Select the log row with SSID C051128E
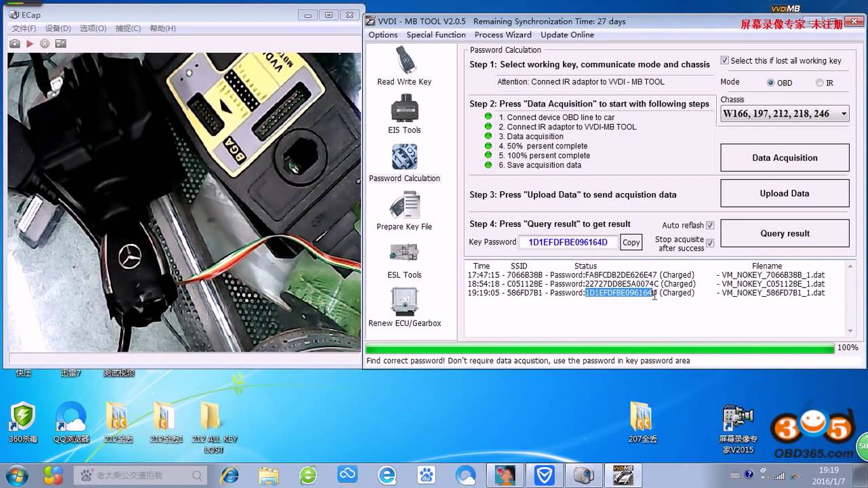Viewport: 868px width, 488px height. [646, 284]
